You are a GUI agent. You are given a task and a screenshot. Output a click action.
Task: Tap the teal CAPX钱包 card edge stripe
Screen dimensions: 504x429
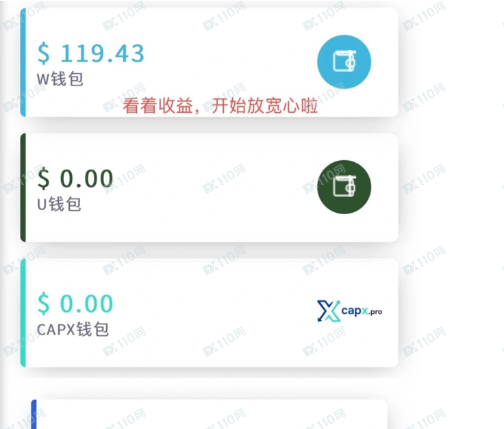click(x=23, y=313)
